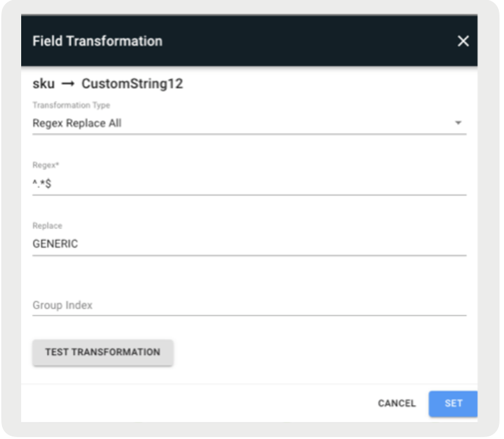Click the Field Transformation header title
Screen dimensions: 504x439
click(x=98, y=41)
